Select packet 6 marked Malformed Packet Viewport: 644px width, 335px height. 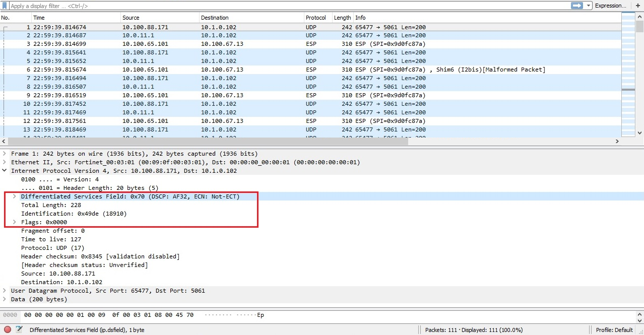[x=202, y=69]
